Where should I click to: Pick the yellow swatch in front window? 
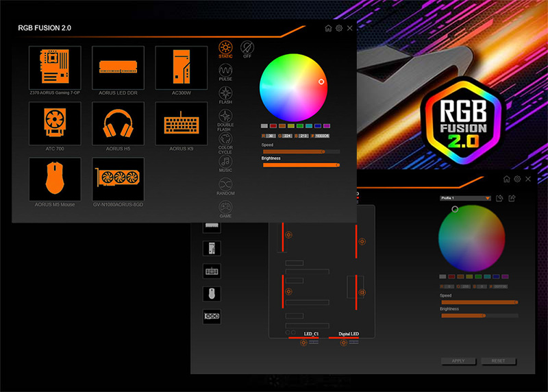[291, 126]
